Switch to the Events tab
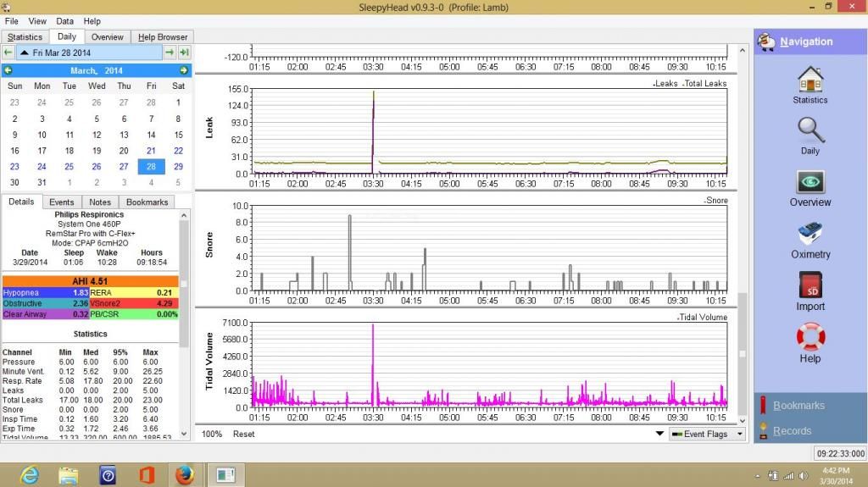This screenshot has height=487, width=868. [61, 202]
